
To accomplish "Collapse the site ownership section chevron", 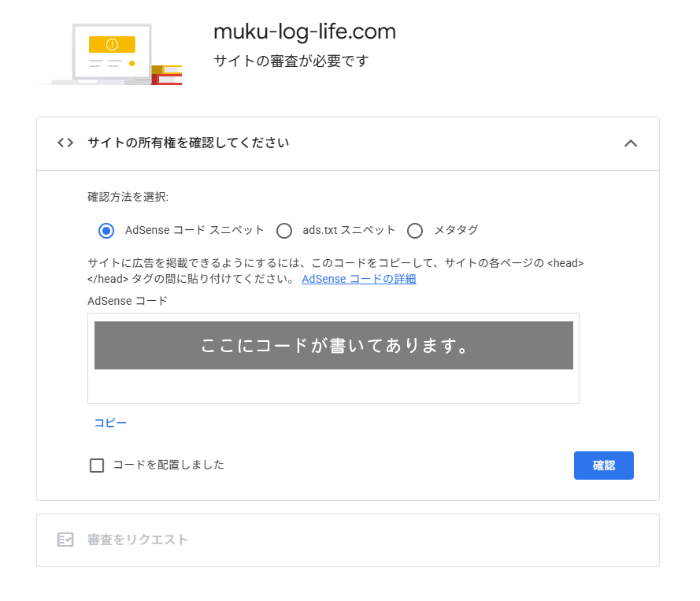I will coord(630,143).
